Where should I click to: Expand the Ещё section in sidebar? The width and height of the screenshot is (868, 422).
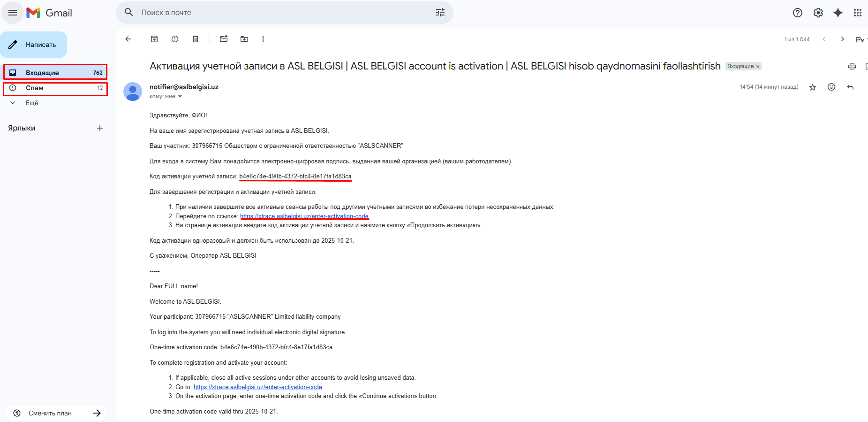click(31, 103)
